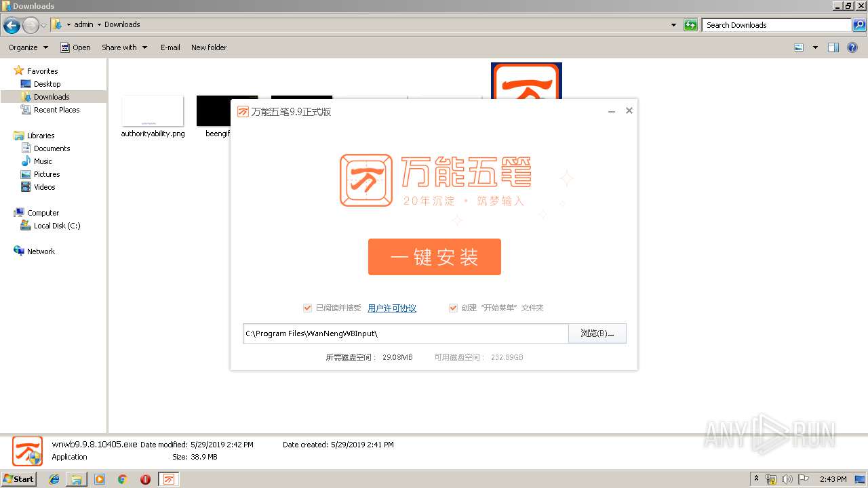Click the Action Center flag icon
The height and width of the screenshot is (488, 868).
804,479
